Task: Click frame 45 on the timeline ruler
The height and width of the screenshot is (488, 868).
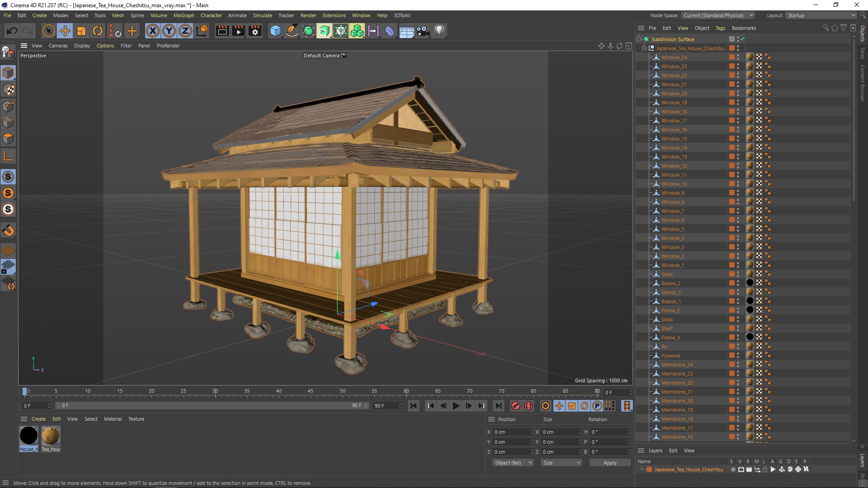Action: click(x=311, y=391)
